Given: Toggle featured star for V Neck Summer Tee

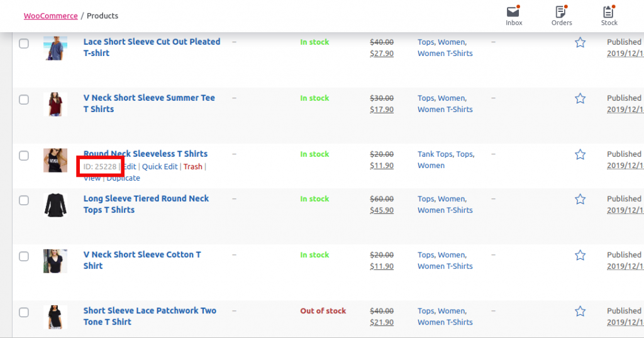Looking at the screenshot, I should 580,98.
